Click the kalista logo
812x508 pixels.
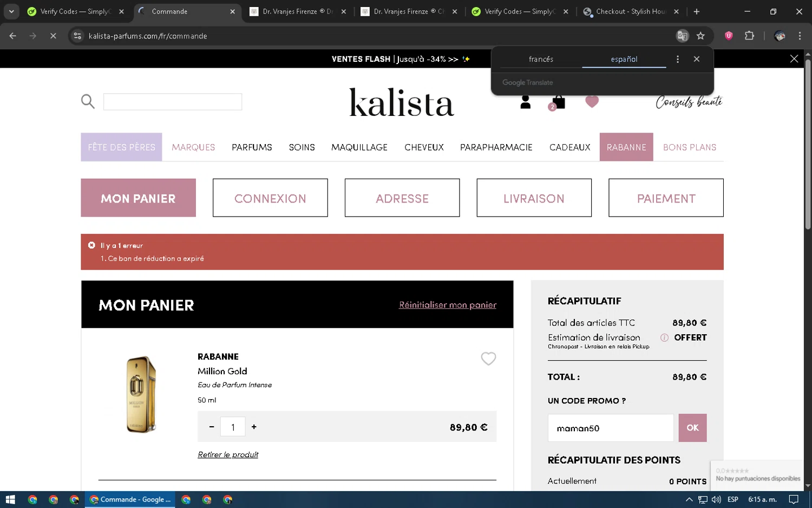tap(401, 102)
